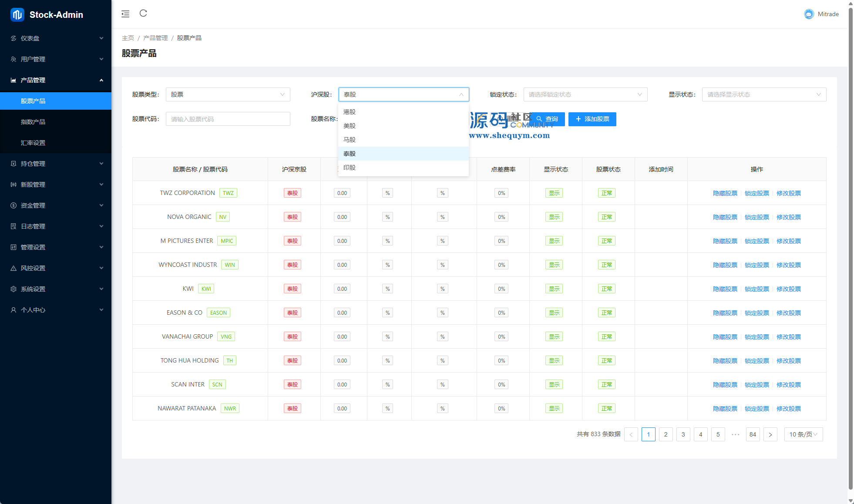Open the 股票类型 dropdown

pyautogui.click(x=228, y=94)
